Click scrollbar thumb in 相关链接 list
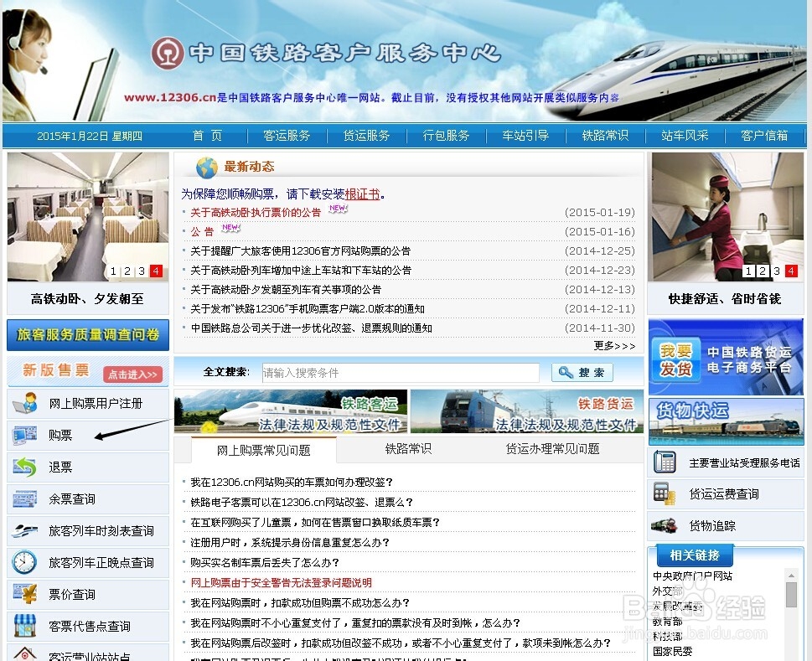 [791, 594]
